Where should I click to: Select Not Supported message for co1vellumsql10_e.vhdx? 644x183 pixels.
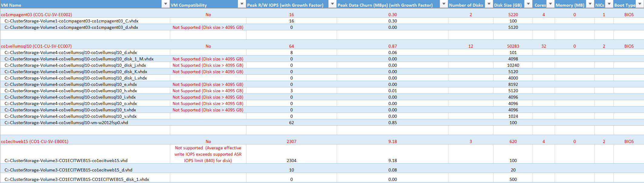coord(208,84)
